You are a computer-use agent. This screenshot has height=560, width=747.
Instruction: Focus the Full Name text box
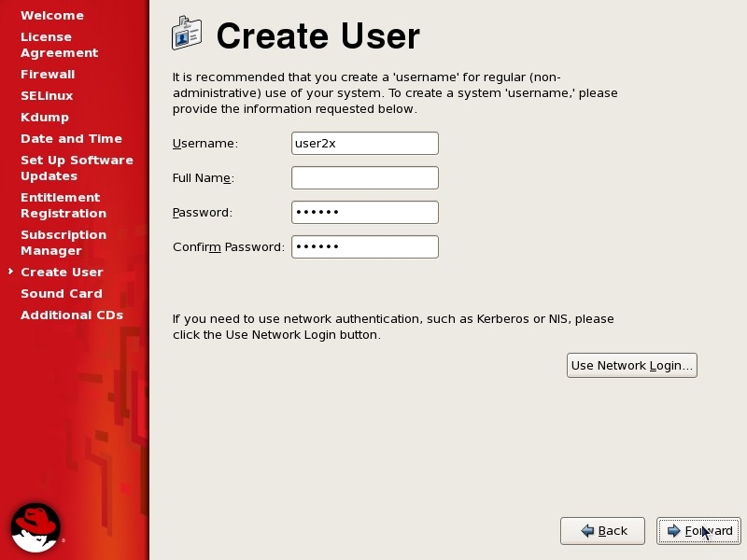point(365,177)
